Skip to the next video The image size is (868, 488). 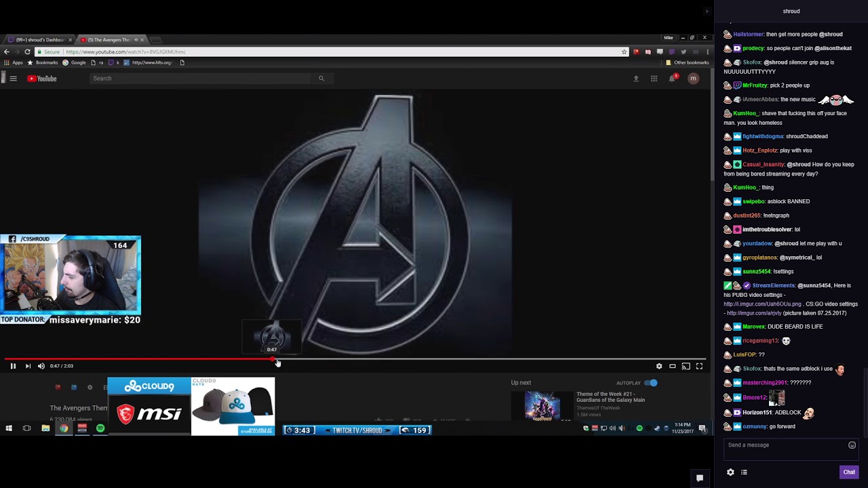pyautogui.click(x=28, y=366)
